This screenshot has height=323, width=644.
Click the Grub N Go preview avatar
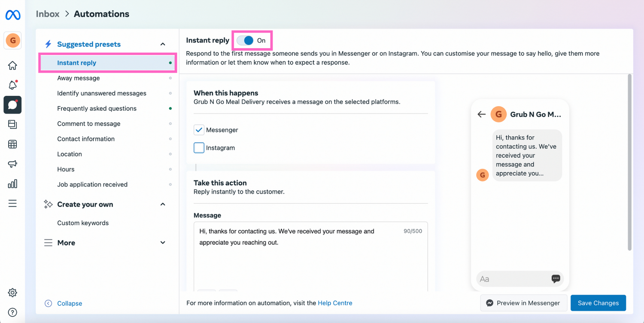coord(498,114)
